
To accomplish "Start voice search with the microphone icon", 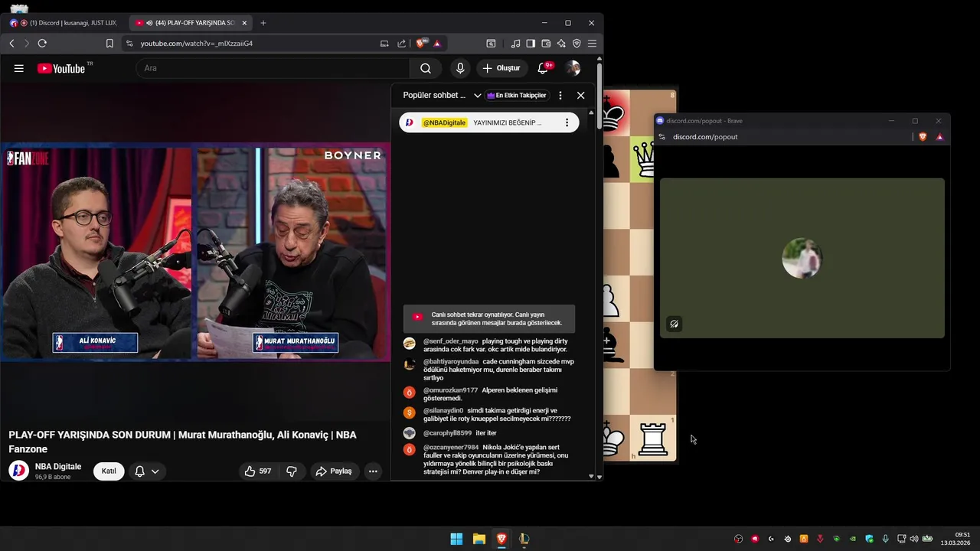I will point(460,68).
